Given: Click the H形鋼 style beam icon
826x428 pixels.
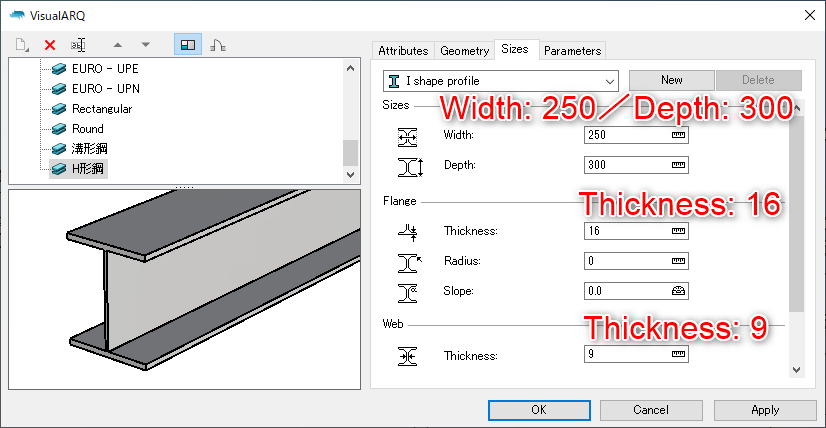Looking at the screenshot, I should (x=59, y=169).
